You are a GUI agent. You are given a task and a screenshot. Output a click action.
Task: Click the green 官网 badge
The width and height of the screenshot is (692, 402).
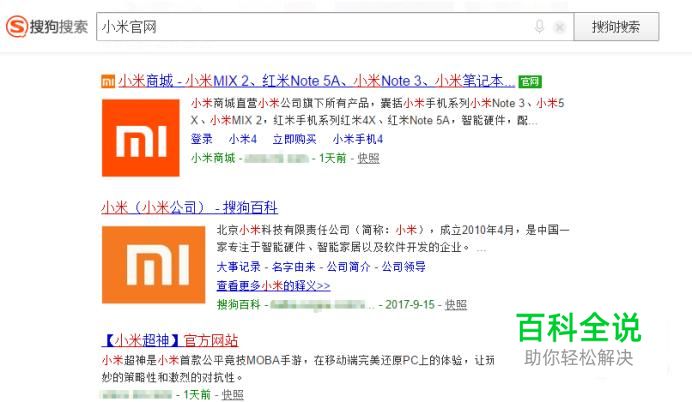pos(530,82)
